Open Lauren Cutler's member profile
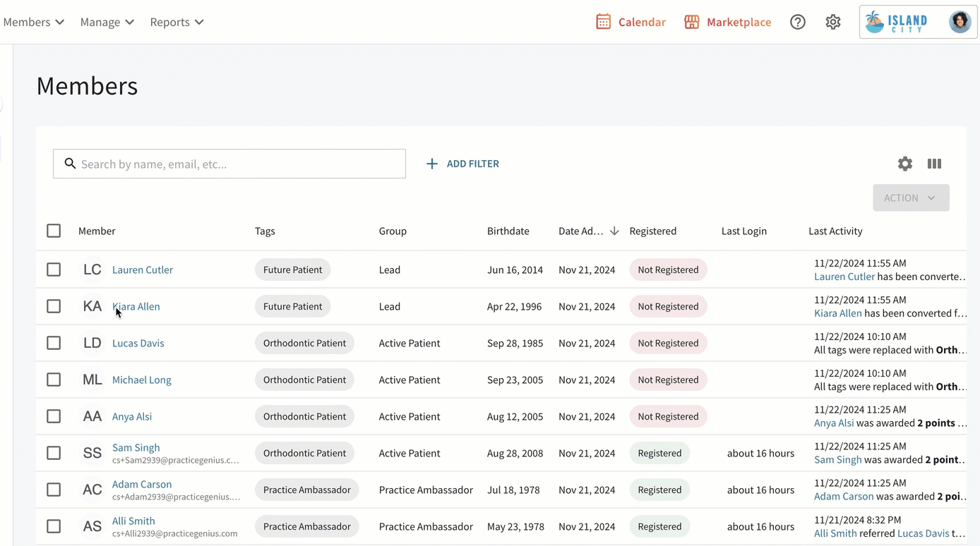Screen dimensions: 980x546 click(x=143, y=269)
